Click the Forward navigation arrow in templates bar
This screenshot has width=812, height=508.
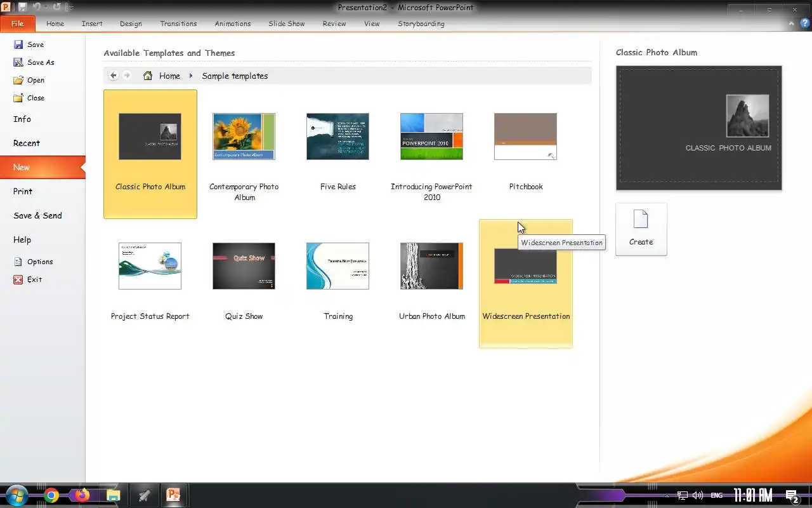pyautogui.click(x=127, y=76)
